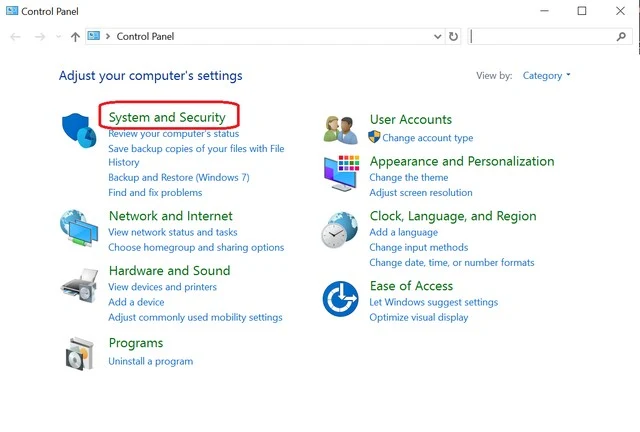Open the Network and Internet category
Screen dimensions: 640x432
(x=171, y=216)
